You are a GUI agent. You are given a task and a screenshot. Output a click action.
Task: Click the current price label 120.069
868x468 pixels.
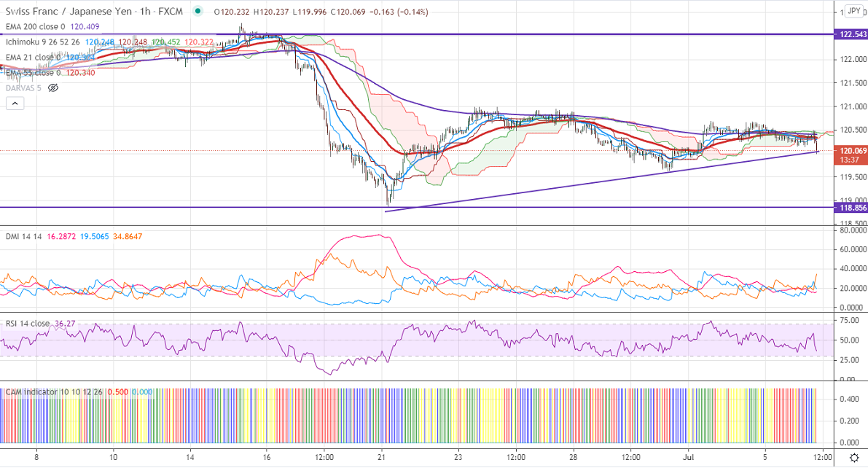click(853, 151)
